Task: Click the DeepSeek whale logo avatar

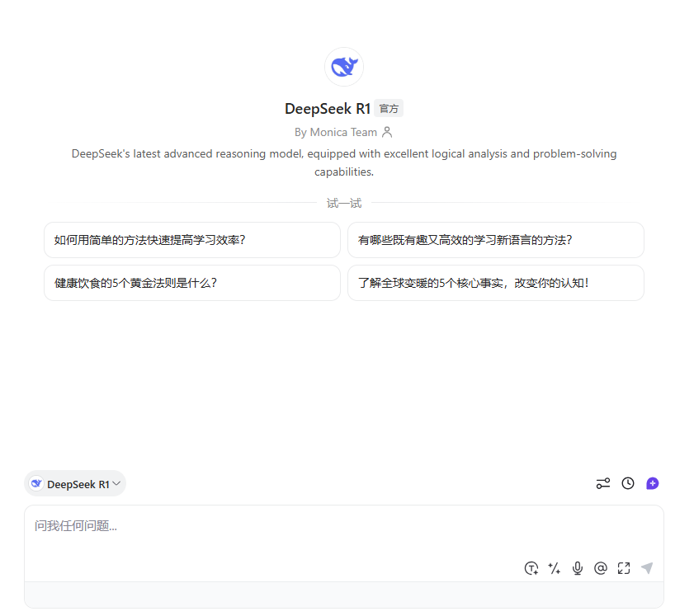Action: pos(344,67)
